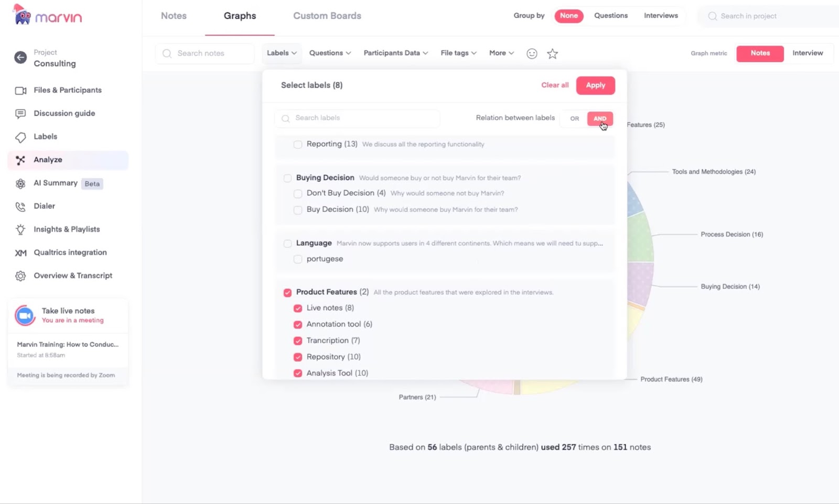Viewport: 839px width, 504px height.
Task: Click the Search labels magnifier icon
Action: coord(285,118)
